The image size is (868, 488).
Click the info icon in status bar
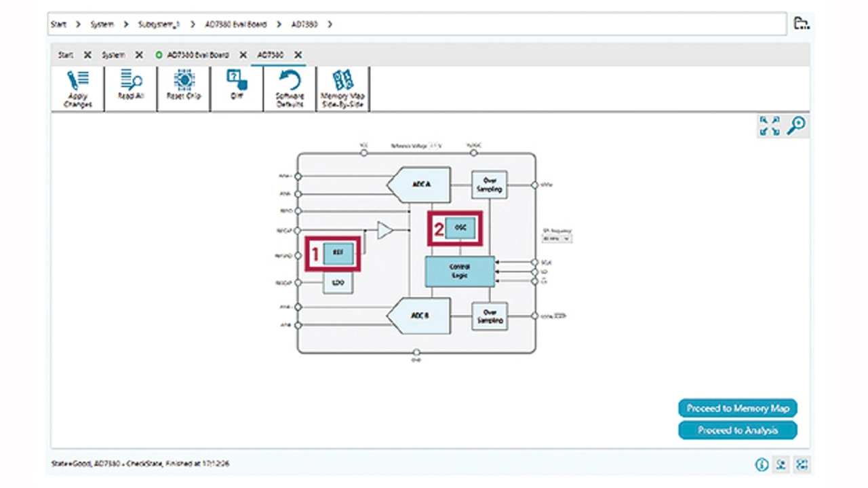coord(762,465)
